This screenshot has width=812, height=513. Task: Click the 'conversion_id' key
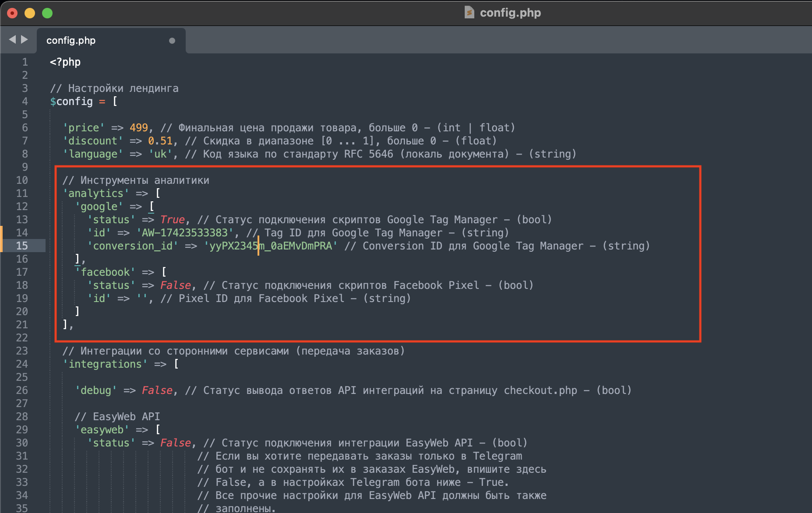133,246
